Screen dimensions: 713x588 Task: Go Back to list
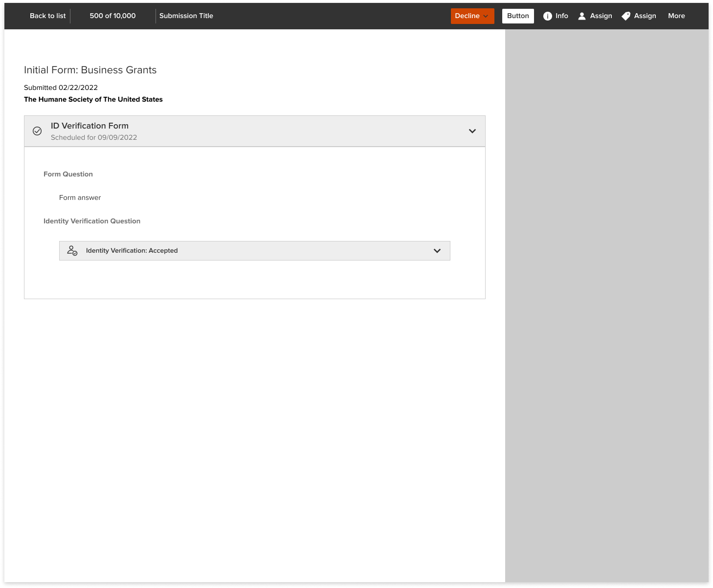[48, 16]
